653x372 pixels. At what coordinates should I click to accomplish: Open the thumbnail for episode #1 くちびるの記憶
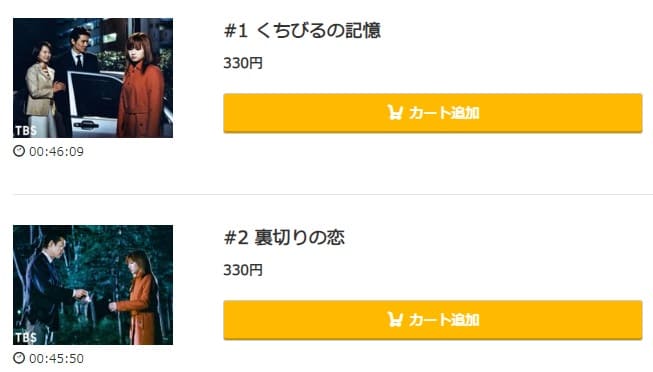click(93, 78)
